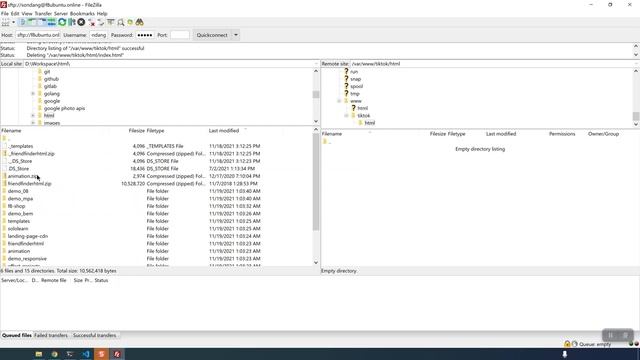Open the Server menu
Screen dimensions: 640x360
[61, 13]
